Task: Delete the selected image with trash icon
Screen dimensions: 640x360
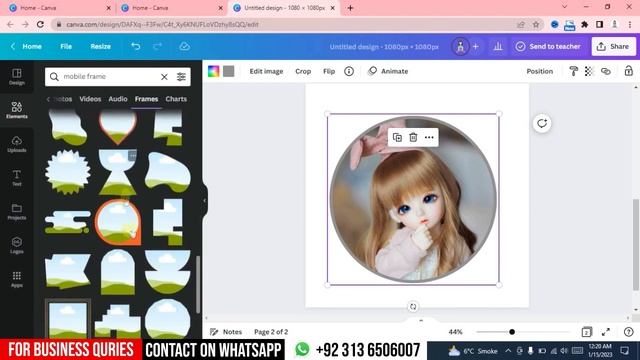Action: coord(413,138)
